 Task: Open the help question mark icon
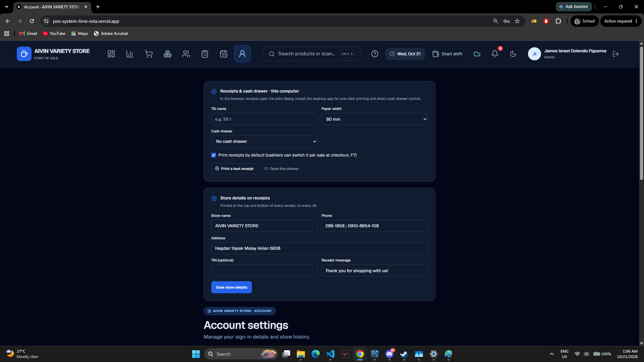[x=375, y=54]
